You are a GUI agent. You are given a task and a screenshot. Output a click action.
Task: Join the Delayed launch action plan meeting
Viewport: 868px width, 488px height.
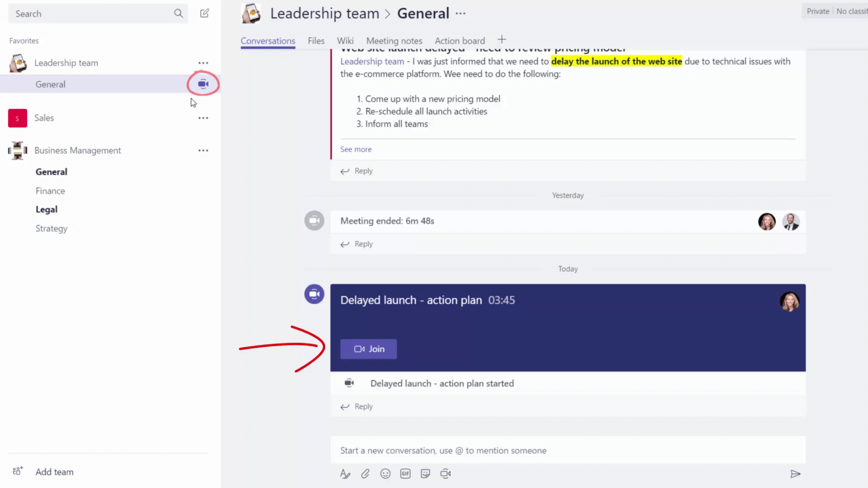click(368, 349)
